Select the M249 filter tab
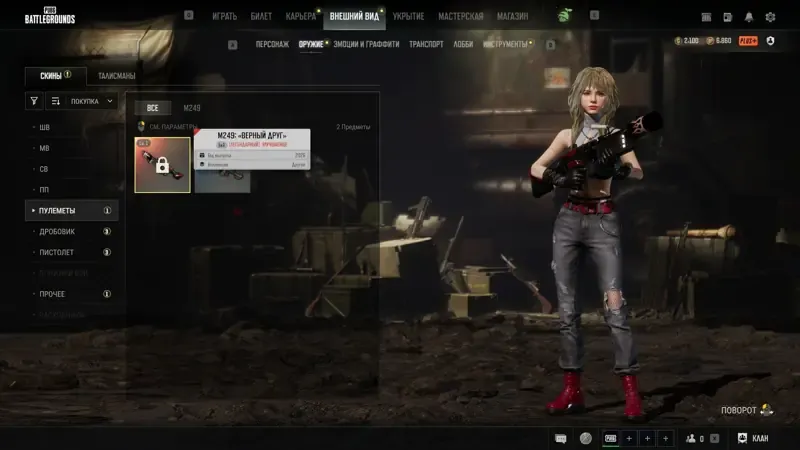Screen dimensions: 800x450 click(192, 108)
